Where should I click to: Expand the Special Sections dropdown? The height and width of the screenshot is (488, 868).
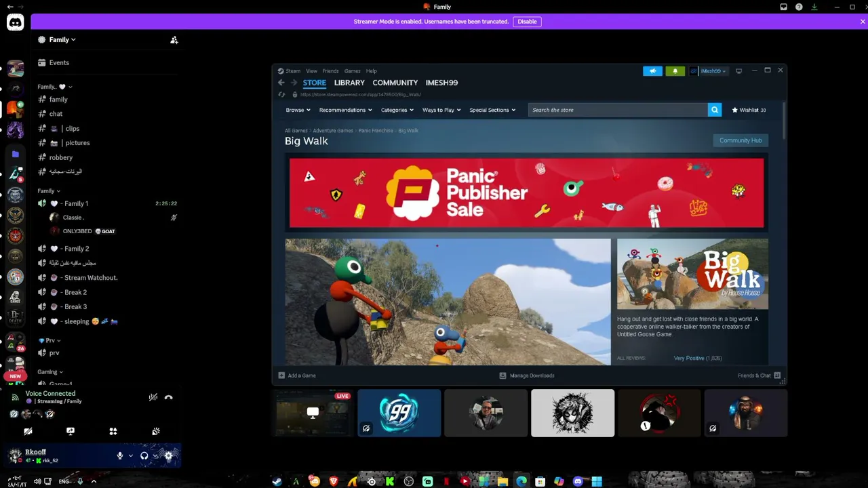(492, 110)
